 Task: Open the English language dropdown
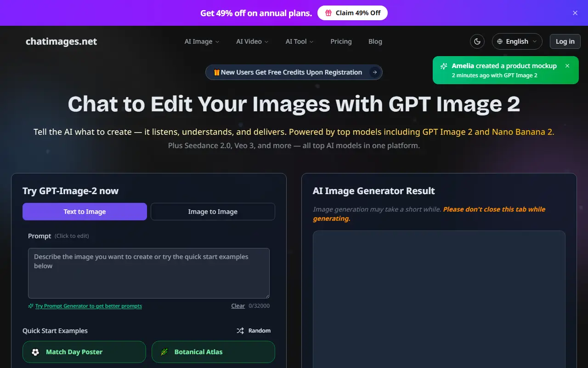[x=517, y=41]
